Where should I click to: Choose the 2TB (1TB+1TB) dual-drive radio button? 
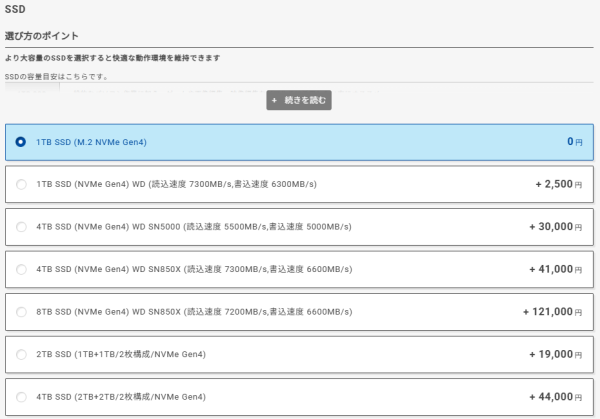point(21,354)
